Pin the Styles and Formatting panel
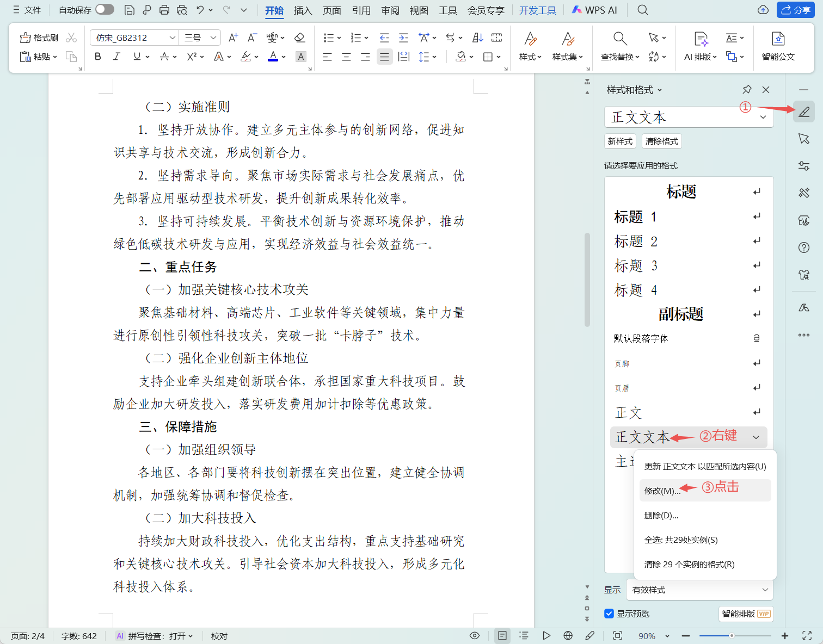This screenshot has width=823, height=644. pos(747,90)
